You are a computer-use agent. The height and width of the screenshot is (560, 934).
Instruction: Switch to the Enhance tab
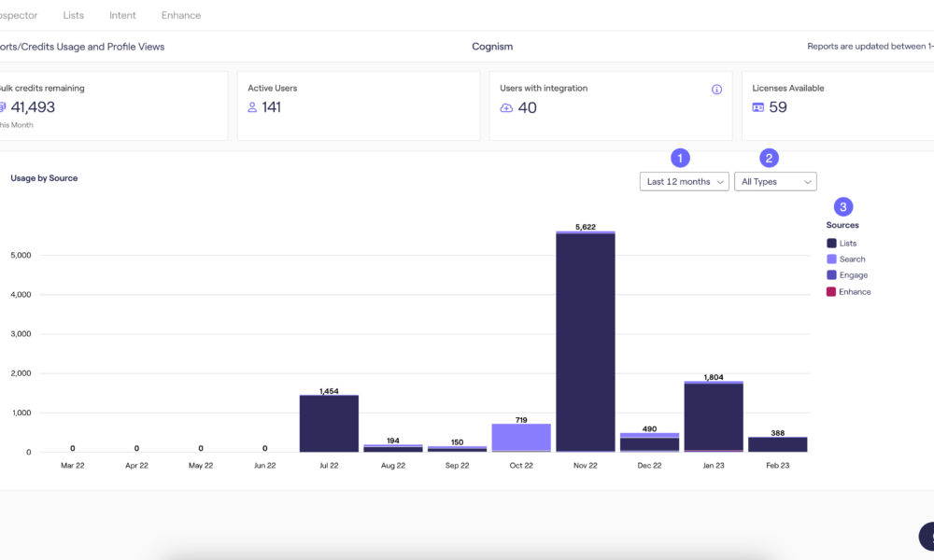(x=181, y=16)
